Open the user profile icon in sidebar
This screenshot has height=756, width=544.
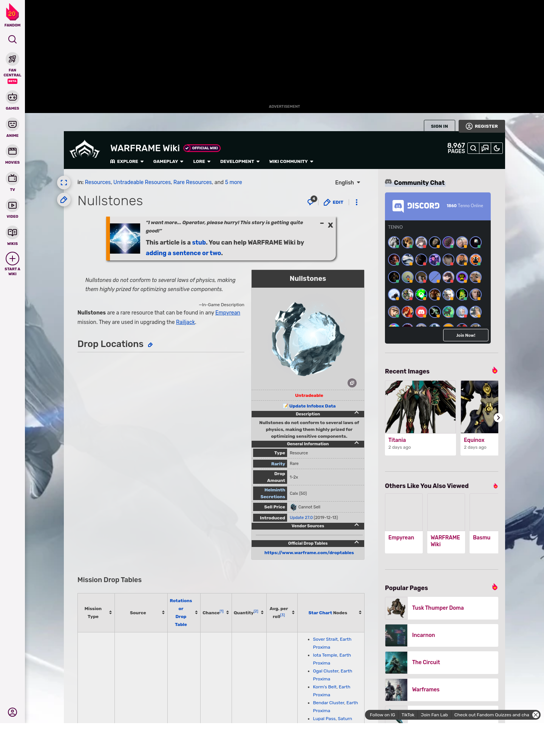[12, 712]
